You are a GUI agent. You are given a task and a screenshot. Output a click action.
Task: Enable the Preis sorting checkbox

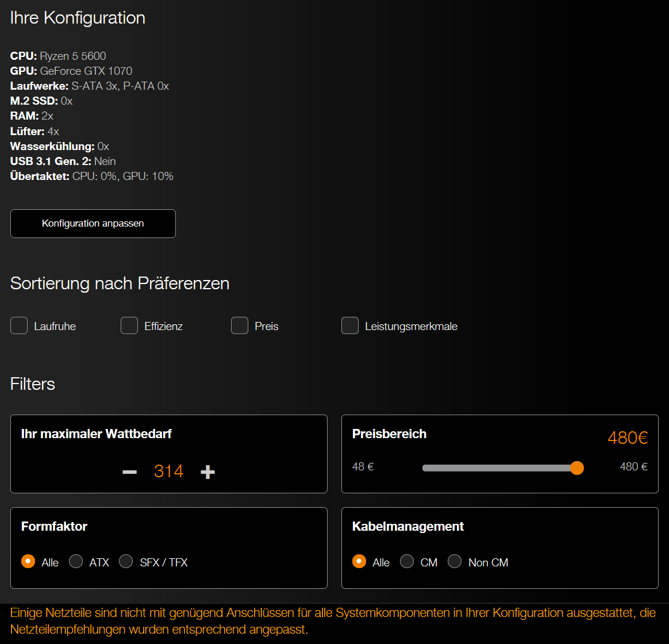pyautogui.click(x=239, y=325)
